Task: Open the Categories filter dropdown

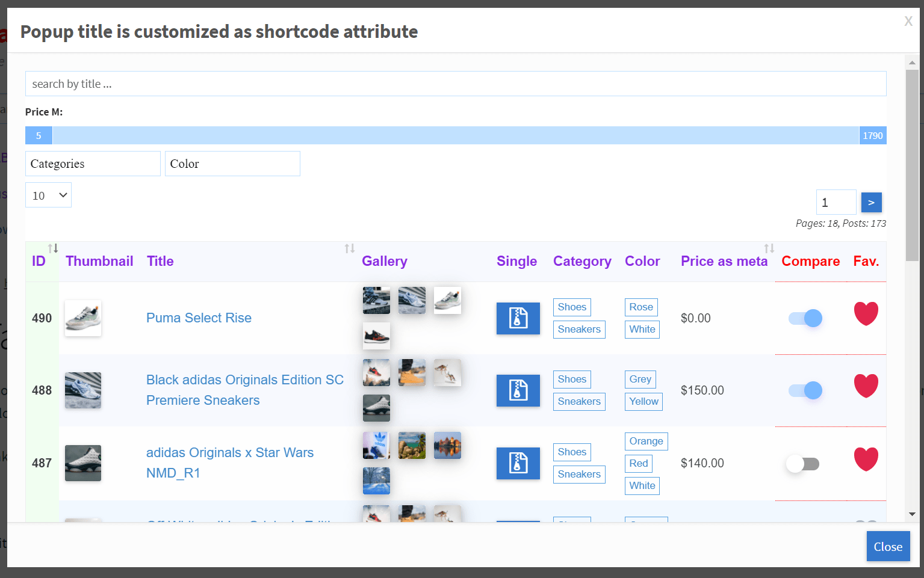Action: point(93,164)
